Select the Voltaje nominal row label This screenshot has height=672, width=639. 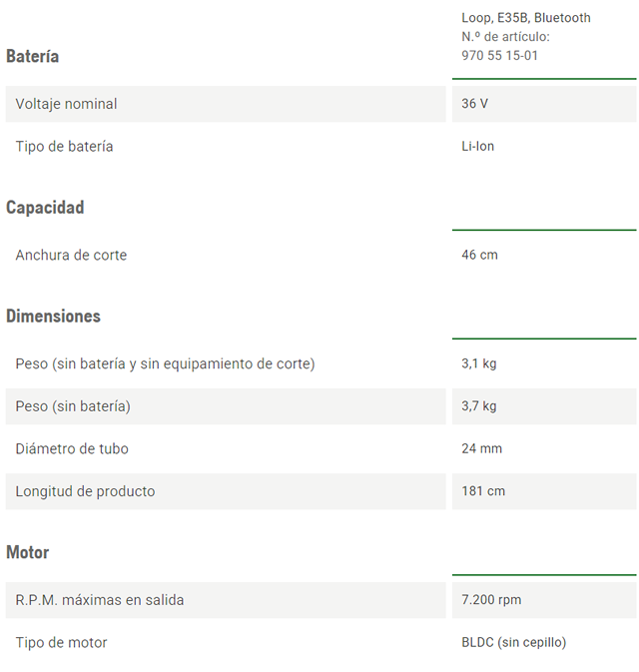point(66,104)
